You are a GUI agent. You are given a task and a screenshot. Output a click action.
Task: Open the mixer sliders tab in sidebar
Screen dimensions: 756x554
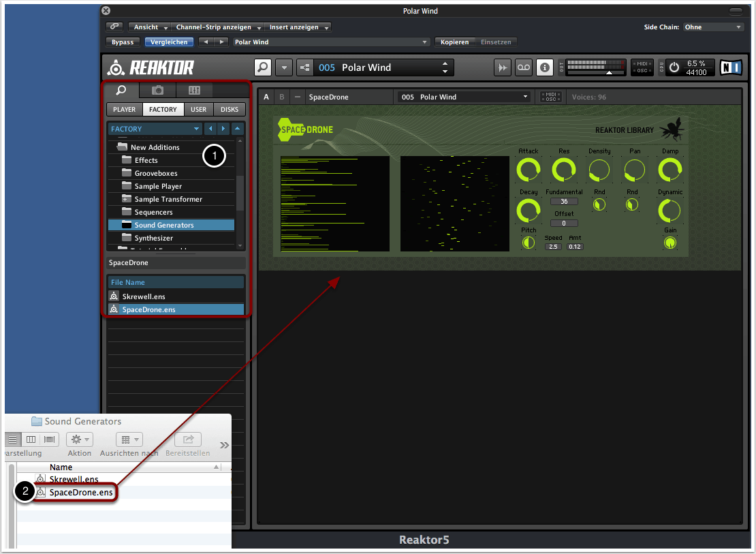tap(194, 90)
